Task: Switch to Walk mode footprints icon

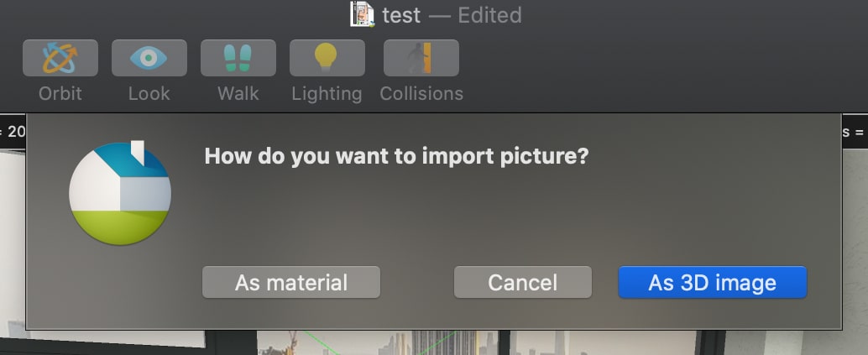Action: click(x=238, y=58)
